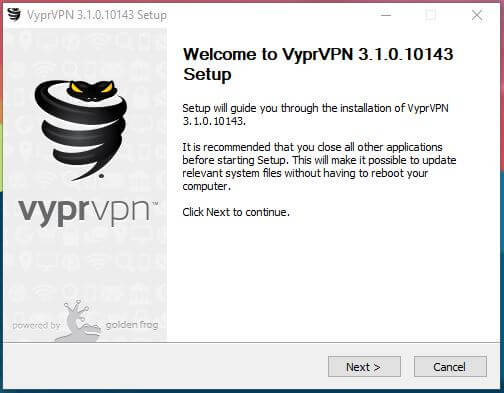The width and height of the screenshot is (504, 393).
Task: Cancel the VyprVPN installation
Action: 450,367
